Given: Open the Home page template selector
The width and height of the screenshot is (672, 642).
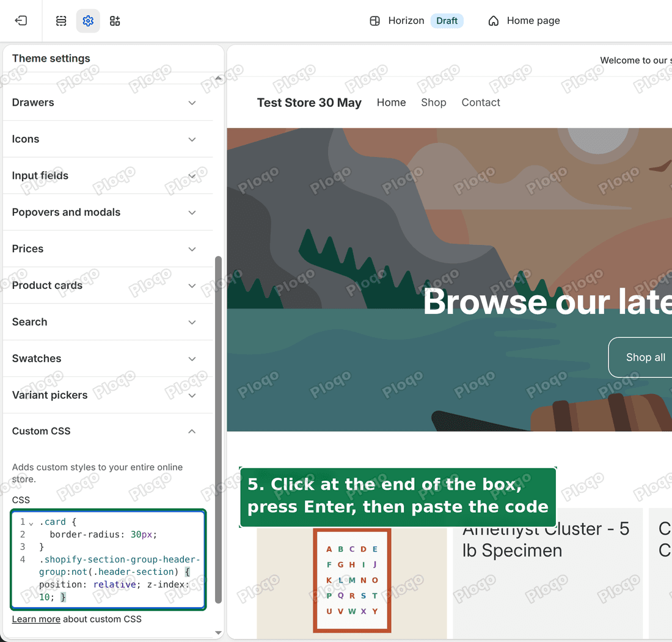Looking at the screenshot, I should pyautogui.click(x=524, y=21).
